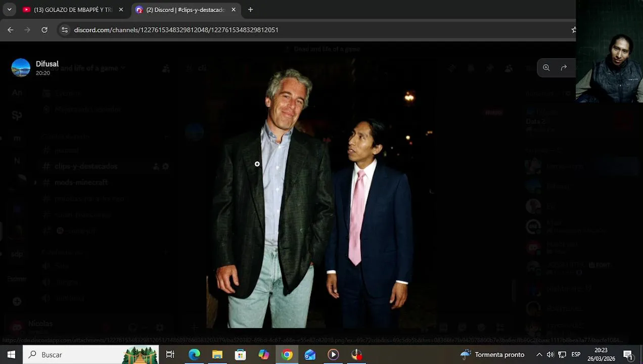Viewport: 643px width, 364px height.
Task: Click the forward arrow in the image viewer
Action: click(564, 68)
